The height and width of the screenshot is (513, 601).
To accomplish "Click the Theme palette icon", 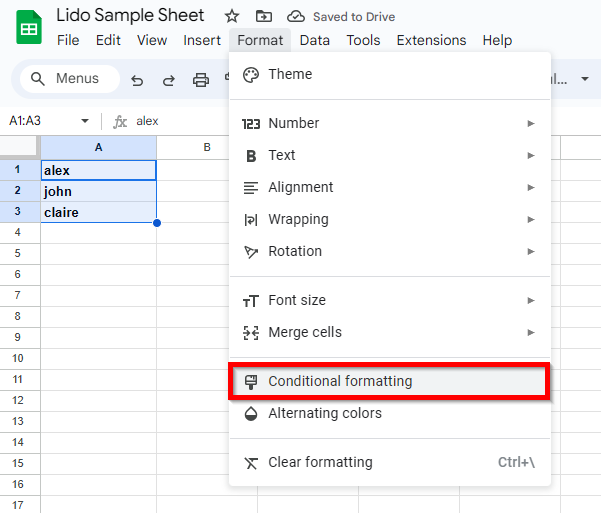I will tap(251, 75).
